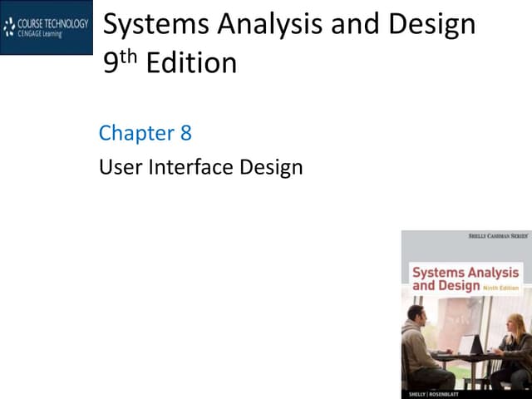Click the User Interface Design subtitle
The image size is (532, 399).
[200, 167]
